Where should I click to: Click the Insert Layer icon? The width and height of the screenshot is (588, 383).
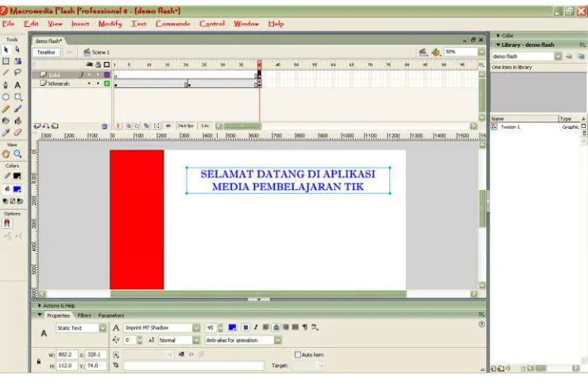point(37,126)
